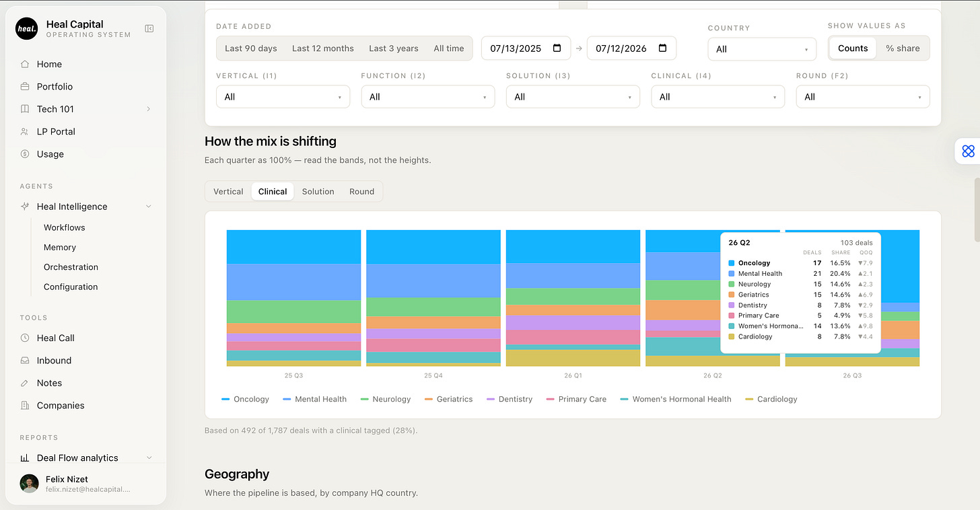Open Usage via the dollar icon

point(25,154)
